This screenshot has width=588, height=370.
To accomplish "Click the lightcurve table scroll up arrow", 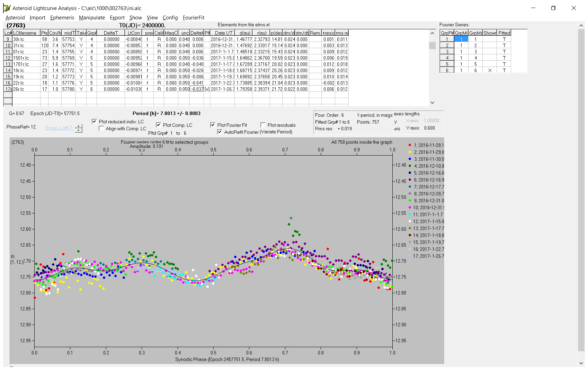I will point(432,33).
